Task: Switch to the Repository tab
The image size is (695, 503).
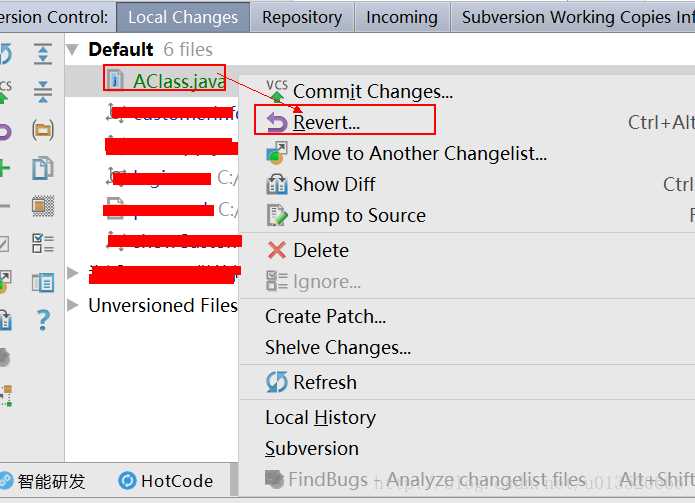Action: pyautogui.click(x=302, y=17)
